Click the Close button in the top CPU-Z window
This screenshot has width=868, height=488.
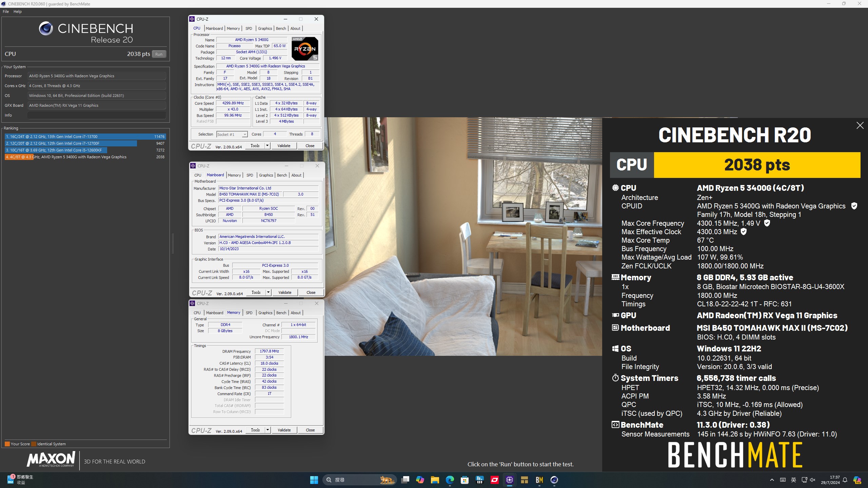pyautogui.click(x=310, y=146)
